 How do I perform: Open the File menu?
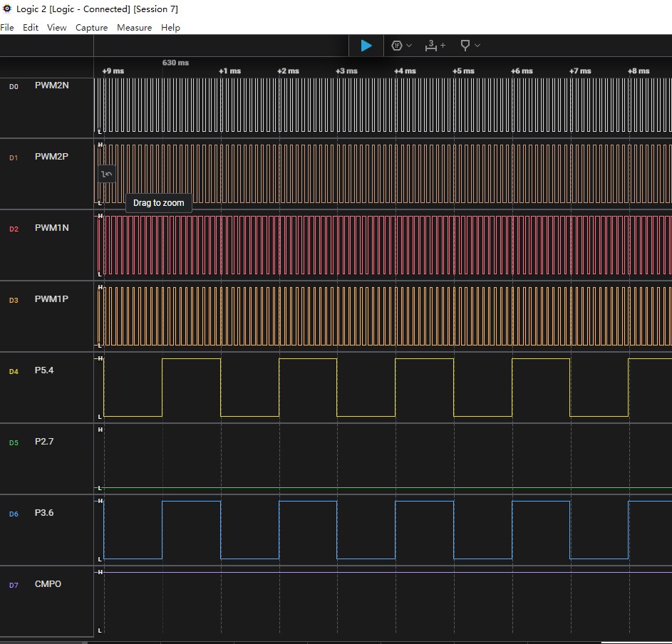point(7,27)
